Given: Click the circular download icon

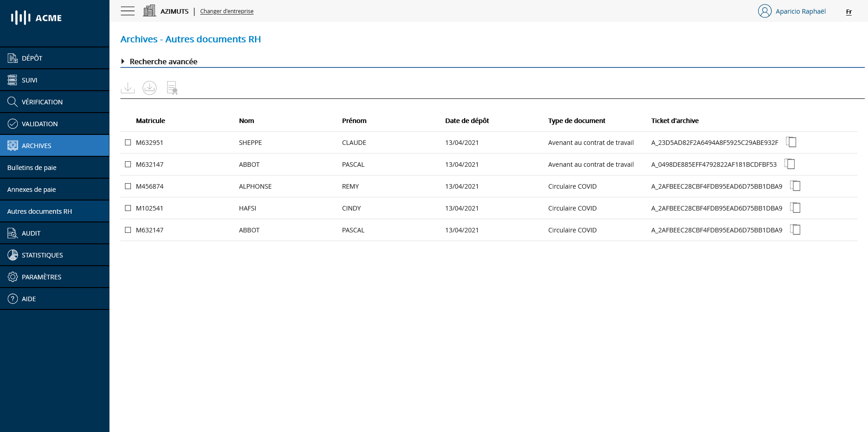Looking at the screenshot, I should click(150, 88).
